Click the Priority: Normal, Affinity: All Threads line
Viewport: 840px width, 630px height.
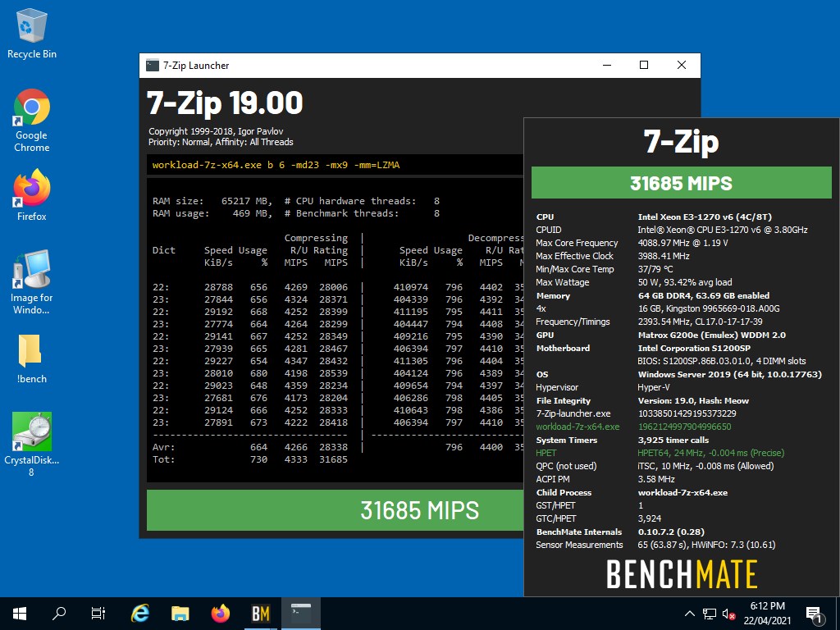221,142
